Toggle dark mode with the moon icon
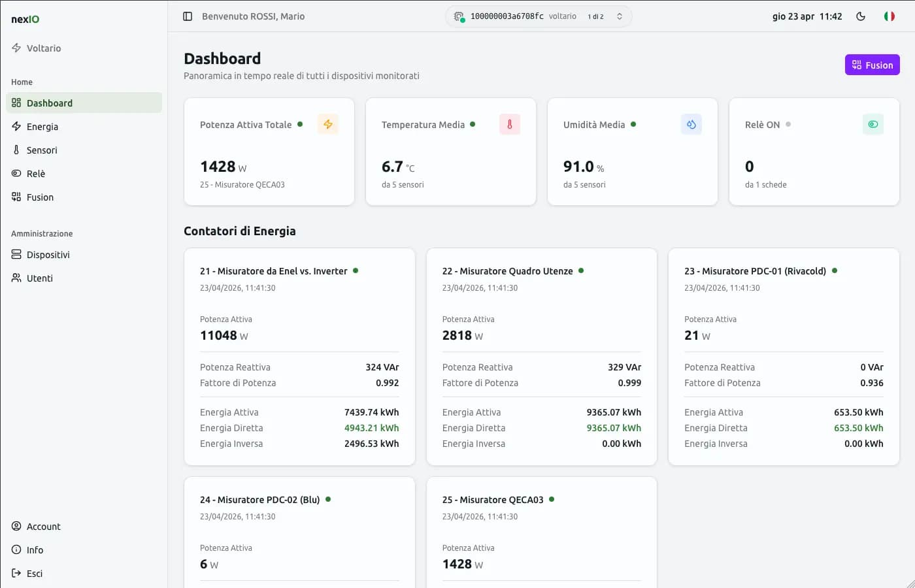915x588 pixels. pyautogui.click(x=861, y=16)
